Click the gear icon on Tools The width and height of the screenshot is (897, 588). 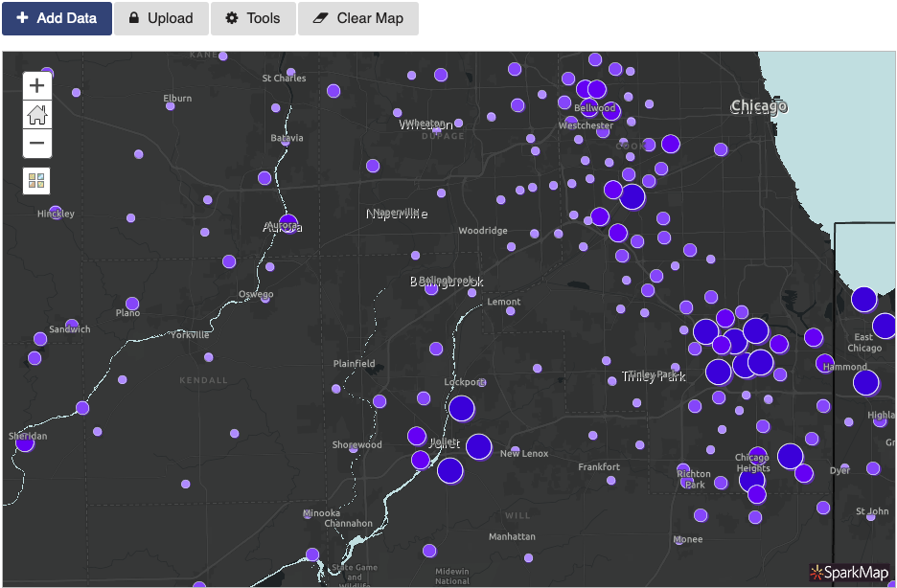[x=232, y=18]
